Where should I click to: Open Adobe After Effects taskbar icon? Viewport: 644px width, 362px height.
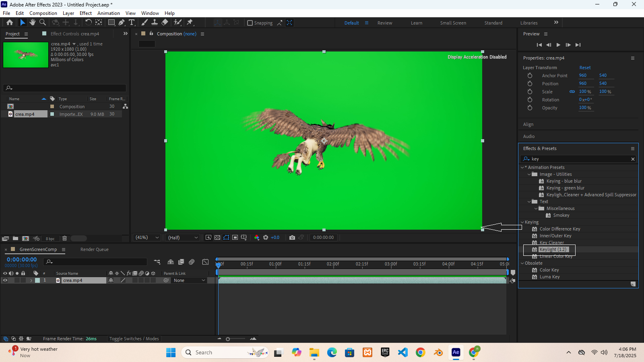(x=456, y=352)
